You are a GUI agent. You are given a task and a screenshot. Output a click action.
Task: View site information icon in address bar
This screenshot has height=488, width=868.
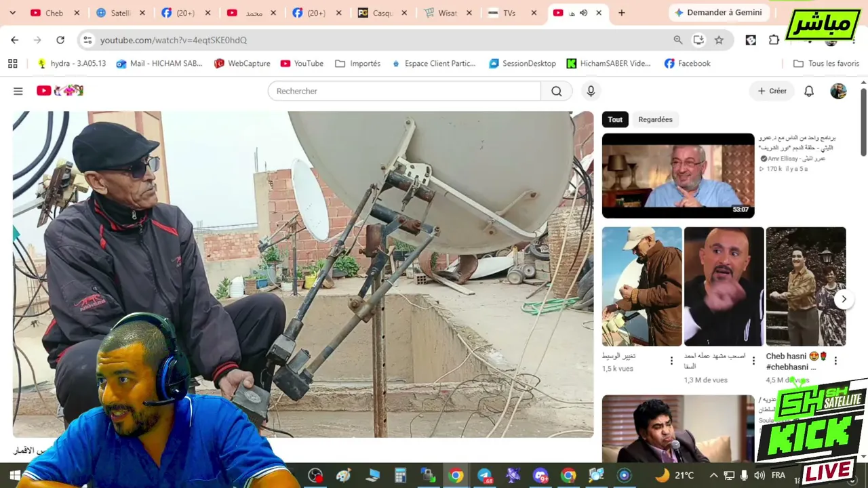87,40
